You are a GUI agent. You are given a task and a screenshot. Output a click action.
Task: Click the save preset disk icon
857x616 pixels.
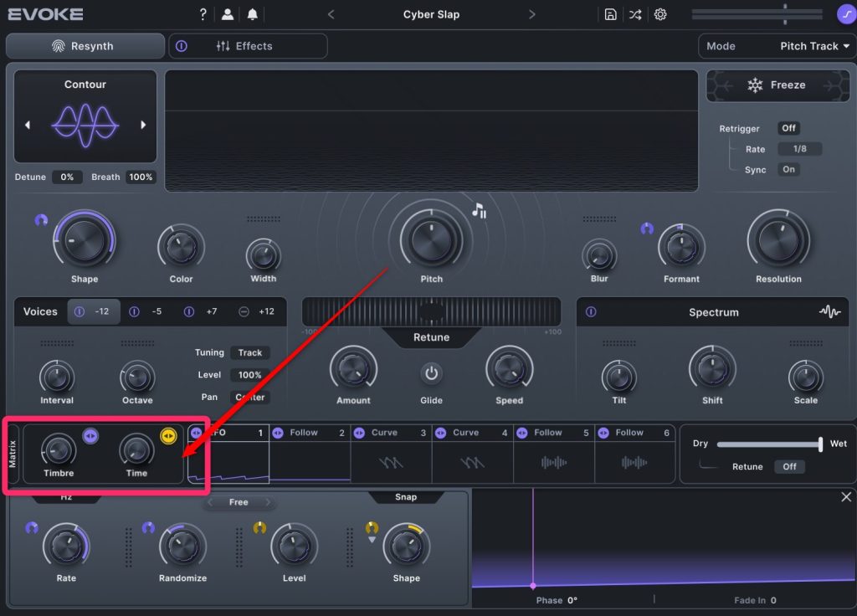click(x=611, y=14)
